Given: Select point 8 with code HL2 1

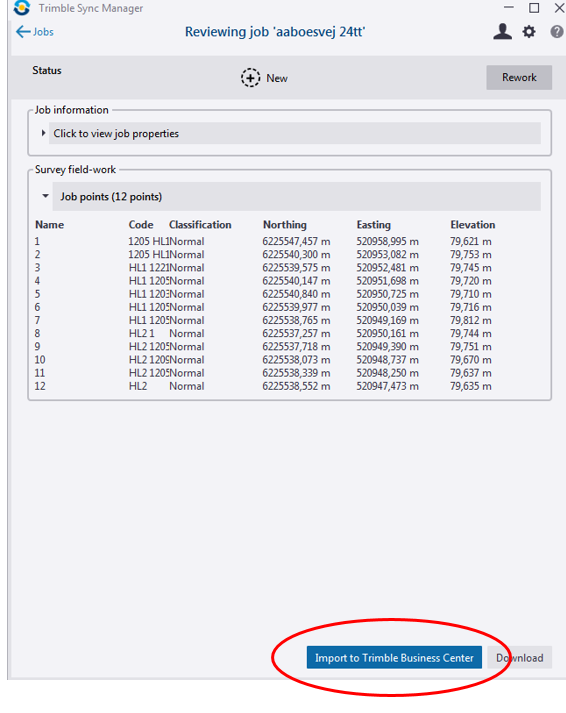Looking at the screenshot, I should [x=264, y=333].
